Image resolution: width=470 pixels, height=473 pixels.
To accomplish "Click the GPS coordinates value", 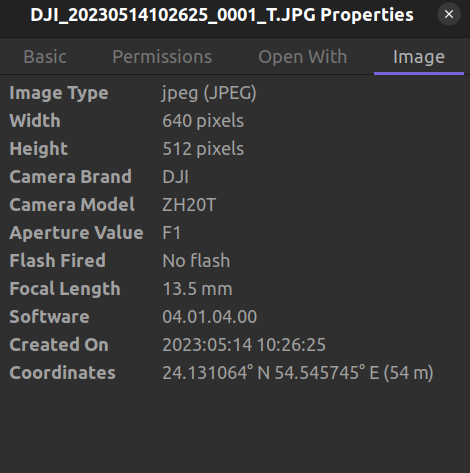I will [x=298, y=373].
